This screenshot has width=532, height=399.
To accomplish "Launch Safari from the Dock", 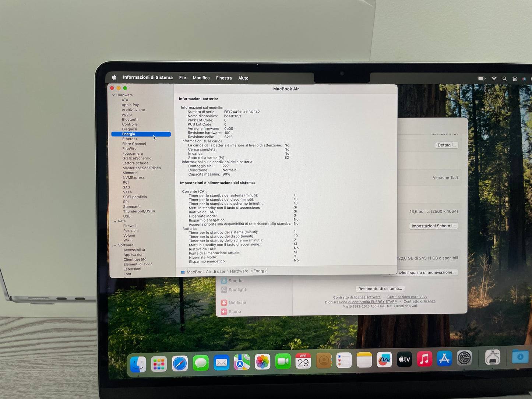I will pyautogui.click(x=180, y=364).
